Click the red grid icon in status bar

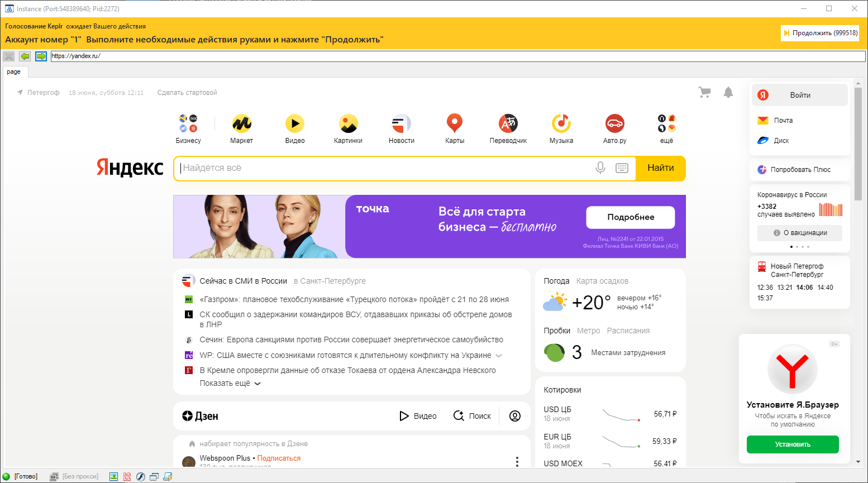pos(127,476)
